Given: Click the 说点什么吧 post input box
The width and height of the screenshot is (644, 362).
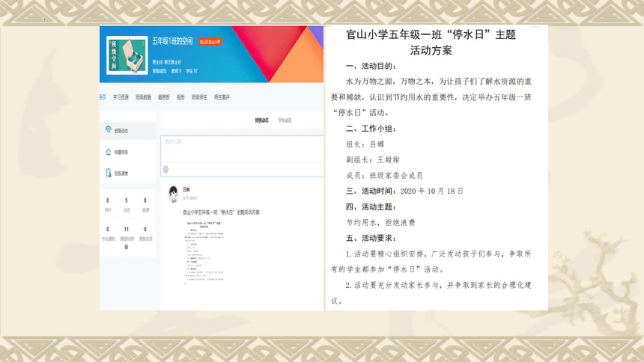Looking at the screenshot, I should 242,149.
